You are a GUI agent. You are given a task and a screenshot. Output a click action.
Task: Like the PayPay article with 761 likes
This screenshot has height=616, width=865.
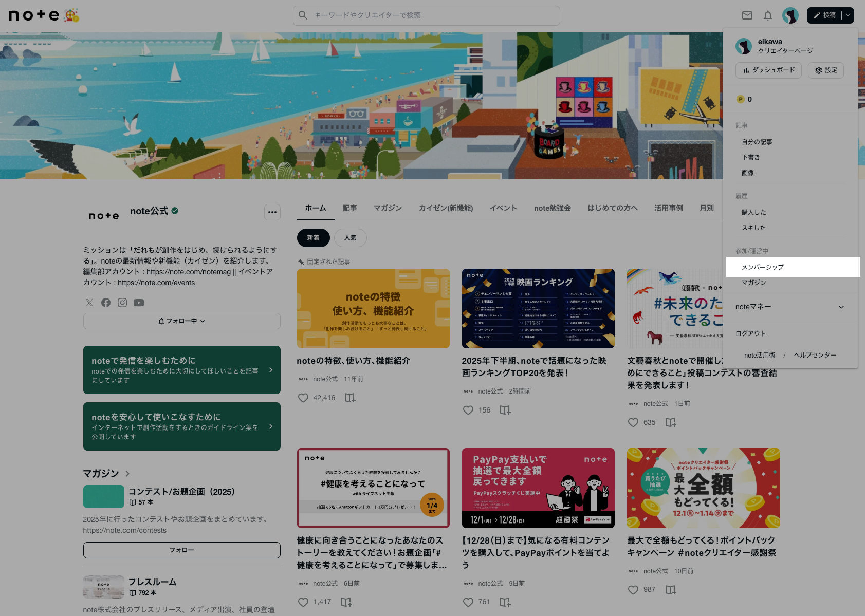click(x=468, y=602)
